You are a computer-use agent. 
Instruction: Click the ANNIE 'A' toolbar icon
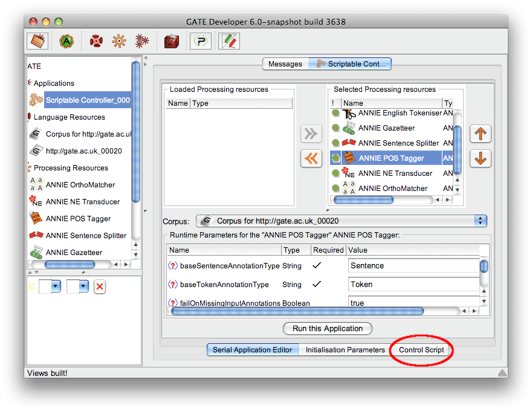(66, 41)
